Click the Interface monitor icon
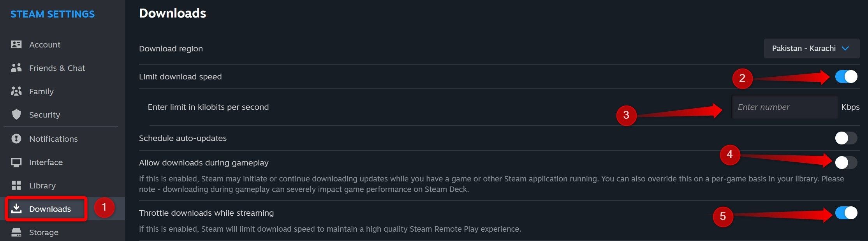Screen dimensions: 868x241 point(16,162)
